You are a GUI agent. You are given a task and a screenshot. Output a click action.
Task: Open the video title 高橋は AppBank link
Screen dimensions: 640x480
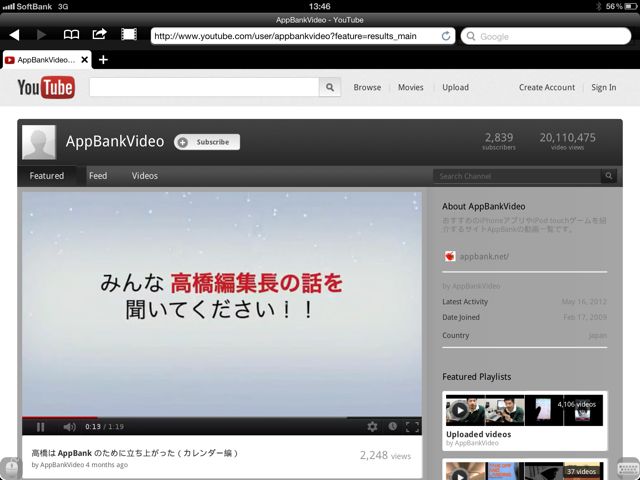click(135, 453)
